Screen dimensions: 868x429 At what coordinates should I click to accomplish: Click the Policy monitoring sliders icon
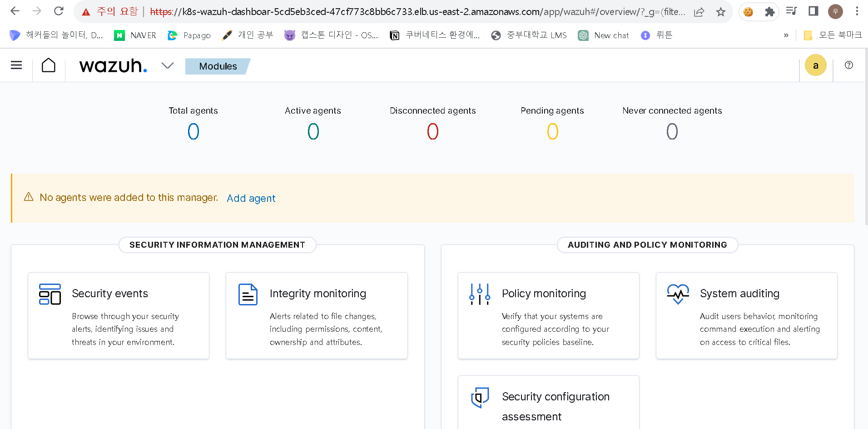(x=480, y=294)
